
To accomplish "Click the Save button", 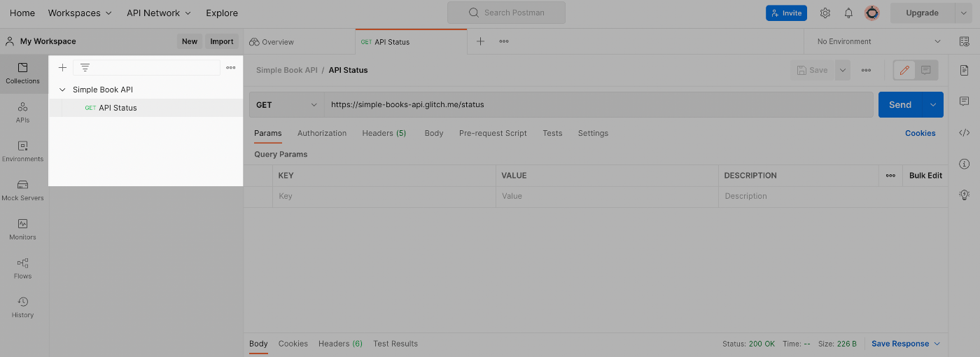I will (813, 70).
